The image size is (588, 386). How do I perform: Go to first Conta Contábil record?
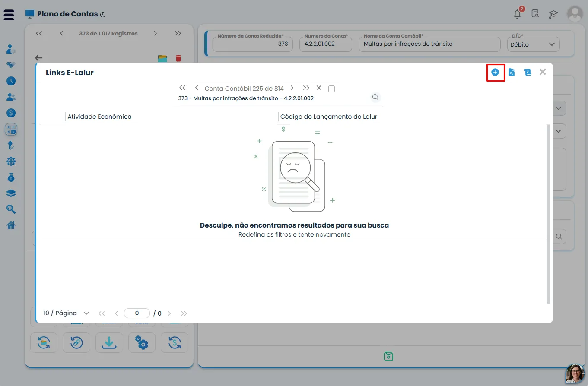[182, 88]
